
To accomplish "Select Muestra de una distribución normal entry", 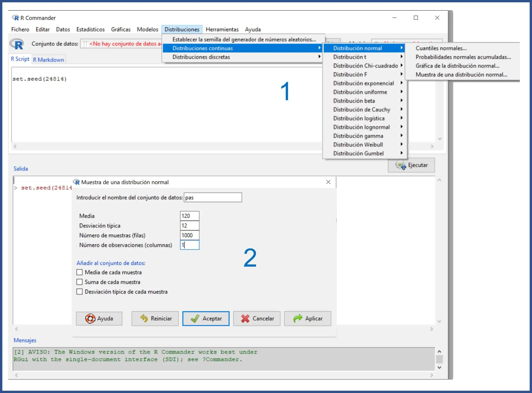I will click(x=461, y=74).
